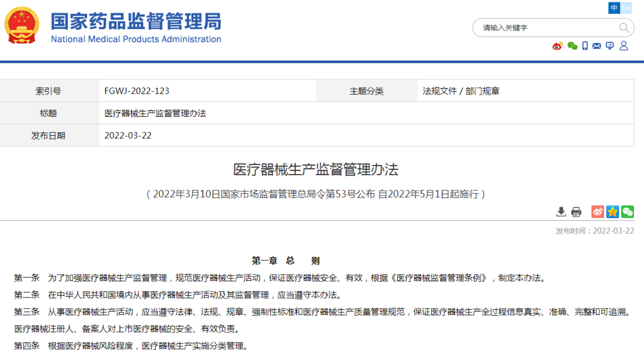Print the article via the printer icon

(575, 212)
